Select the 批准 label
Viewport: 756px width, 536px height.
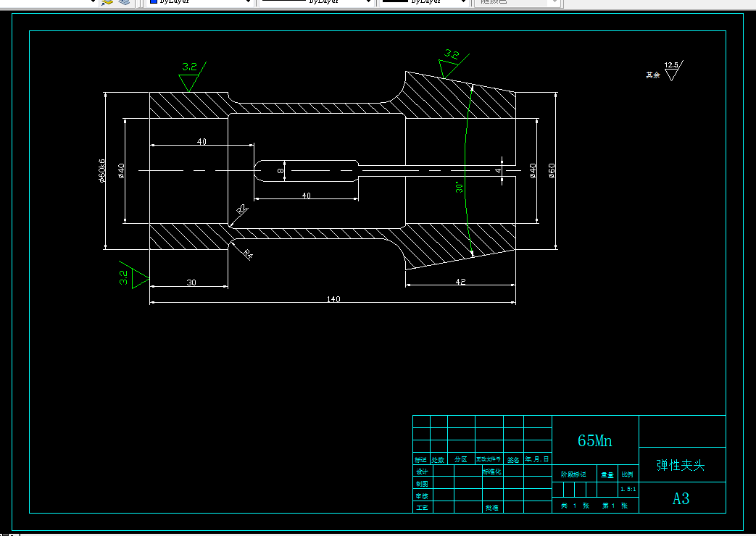pos(491,508)
